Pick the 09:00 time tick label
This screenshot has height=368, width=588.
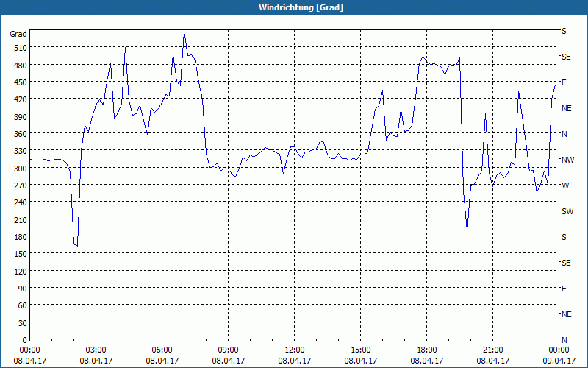[x=229, y=350]
